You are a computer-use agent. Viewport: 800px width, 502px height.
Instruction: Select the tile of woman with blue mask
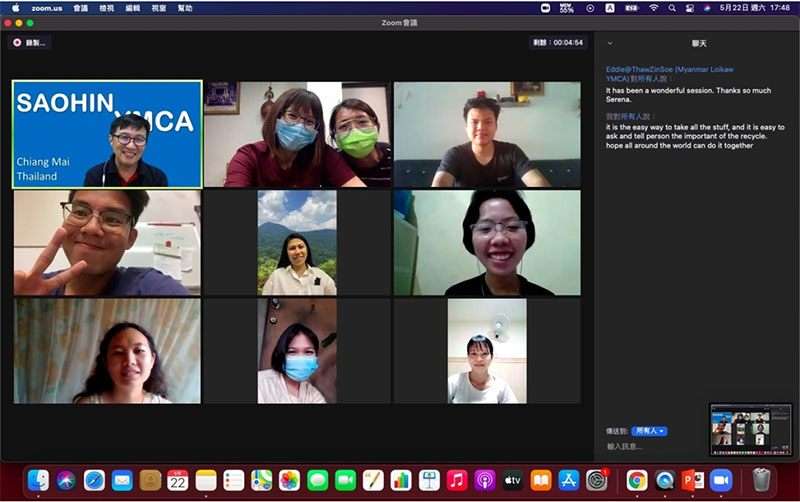(x=297, y=351)
